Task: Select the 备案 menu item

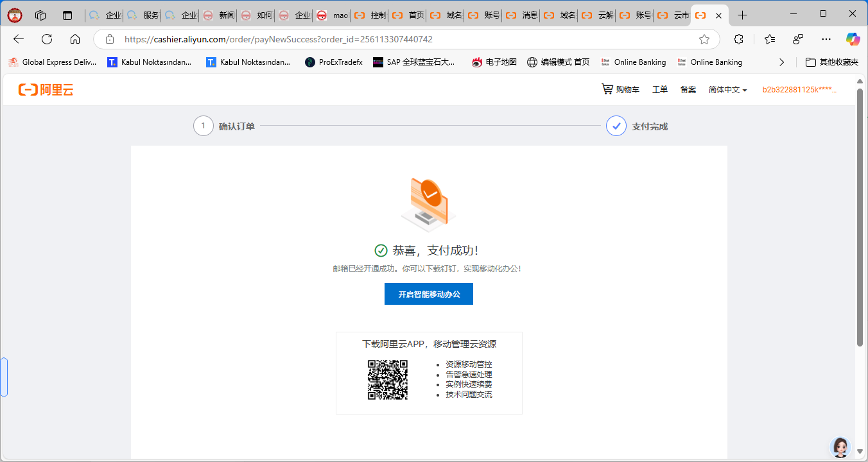Action: (x=687, y=89)
